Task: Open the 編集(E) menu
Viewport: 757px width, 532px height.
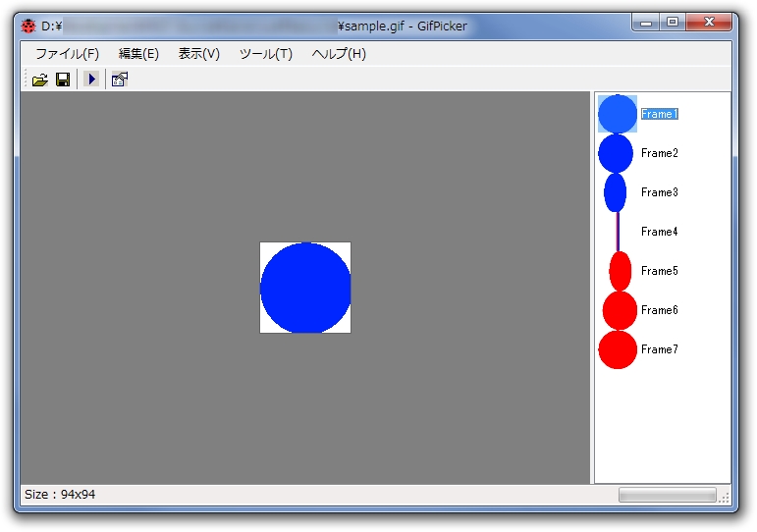Action: pyautogui.click(x=138, y=54)
